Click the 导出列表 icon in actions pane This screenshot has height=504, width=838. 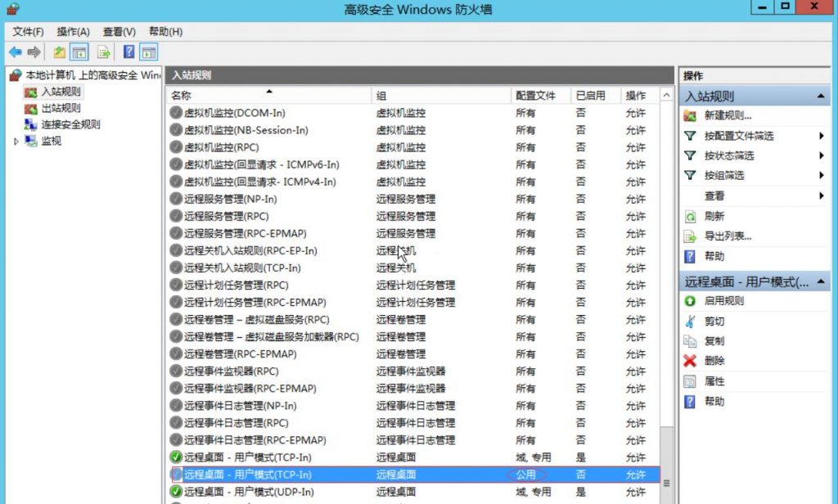(690, 236)
